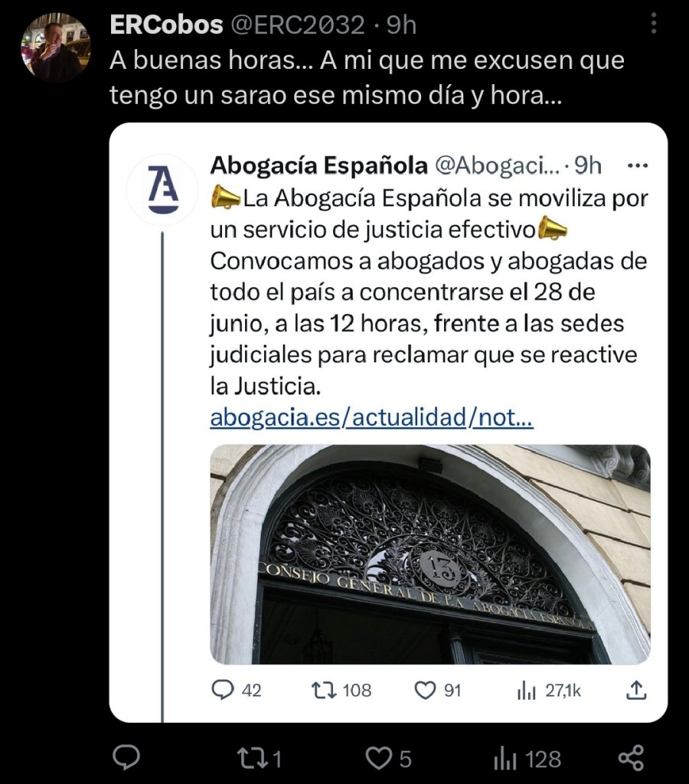Reply to the ERCobos tweet
This screenshot has width=689, height=784.
click(x=126, y=757)
